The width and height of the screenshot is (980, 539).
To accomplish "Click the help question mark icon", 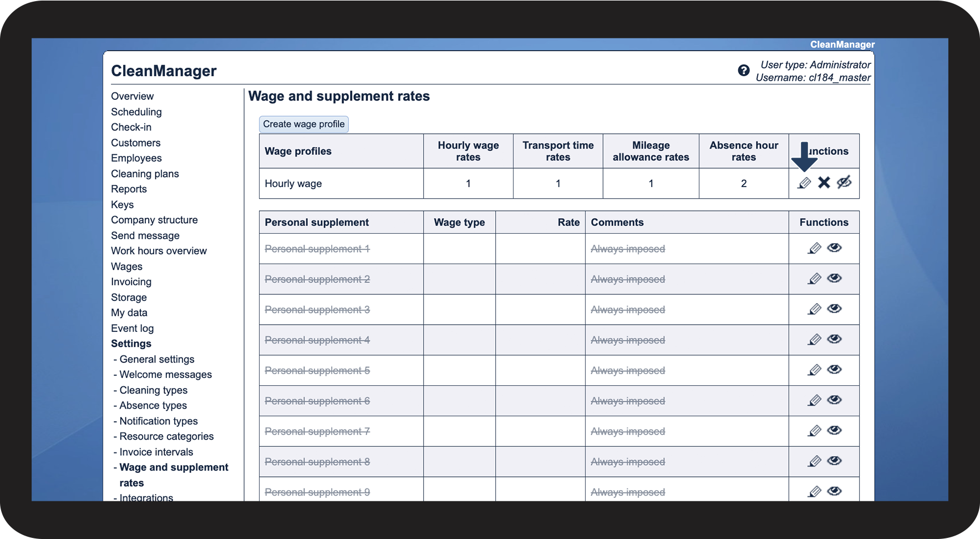I will (744, 70).
